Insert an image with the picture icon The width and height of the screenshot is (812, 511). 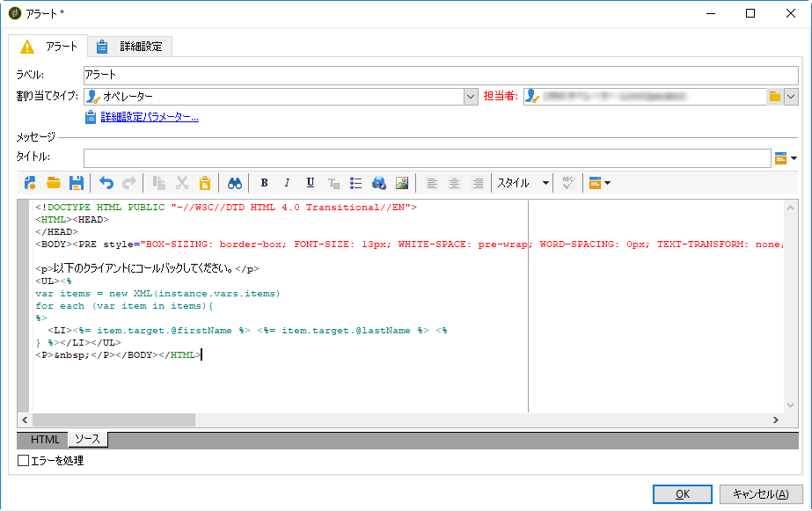[x=402, y=183]
